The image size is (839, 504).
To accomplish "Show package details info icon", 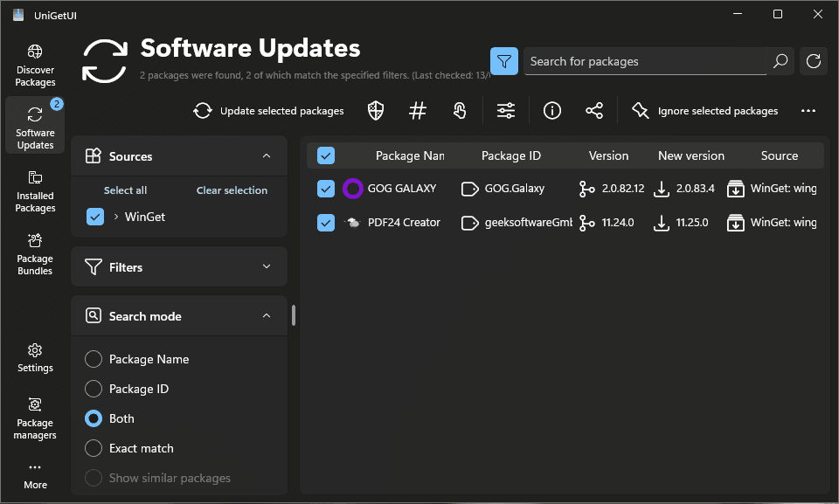I will point(551,111).
